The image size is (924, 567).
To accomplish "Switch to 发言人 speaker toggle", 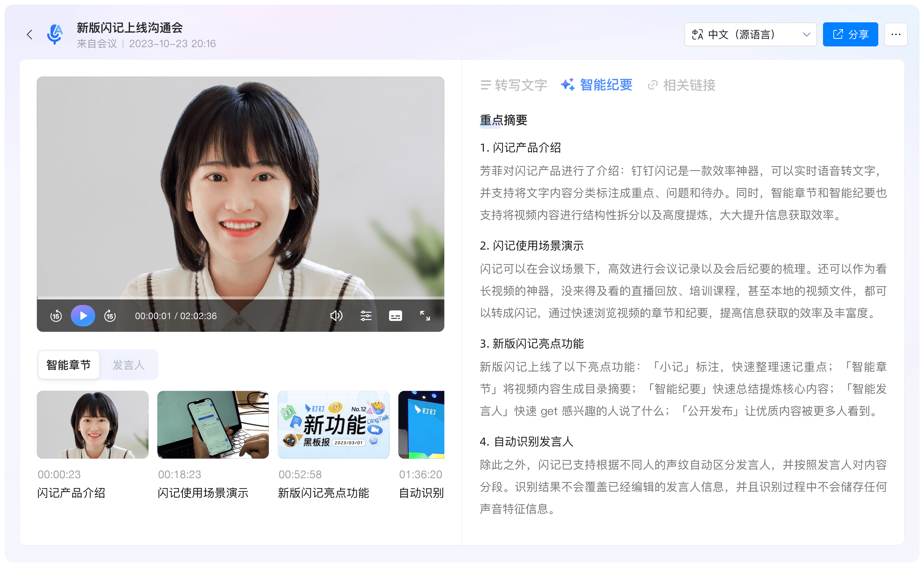I will coord(128,365).
